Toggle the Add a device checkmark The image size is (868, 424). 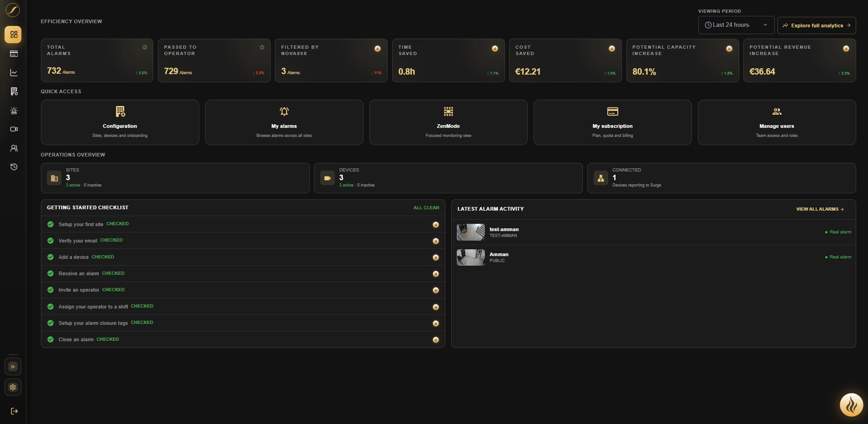(50, 257)
